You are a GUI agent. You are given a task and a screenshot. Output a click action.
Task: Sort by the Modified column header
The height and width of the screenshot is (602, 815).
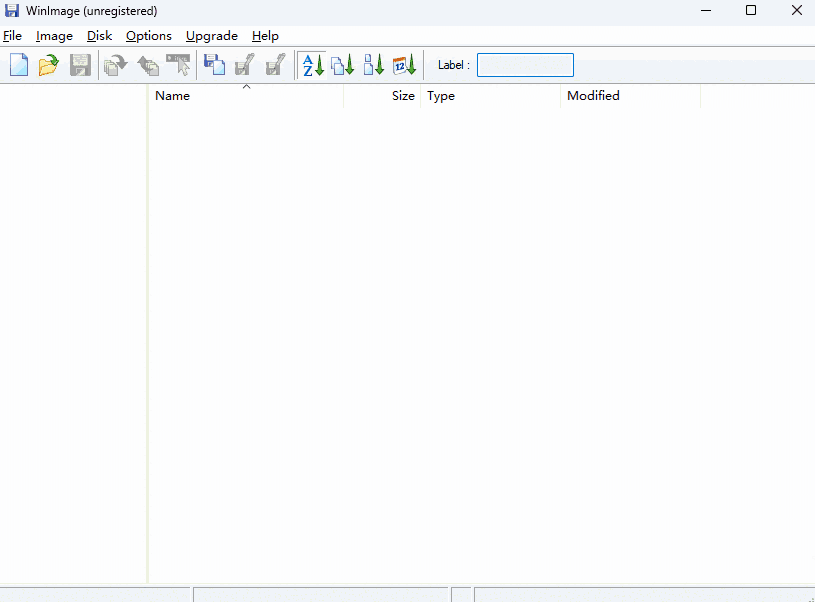coord(593,96)
